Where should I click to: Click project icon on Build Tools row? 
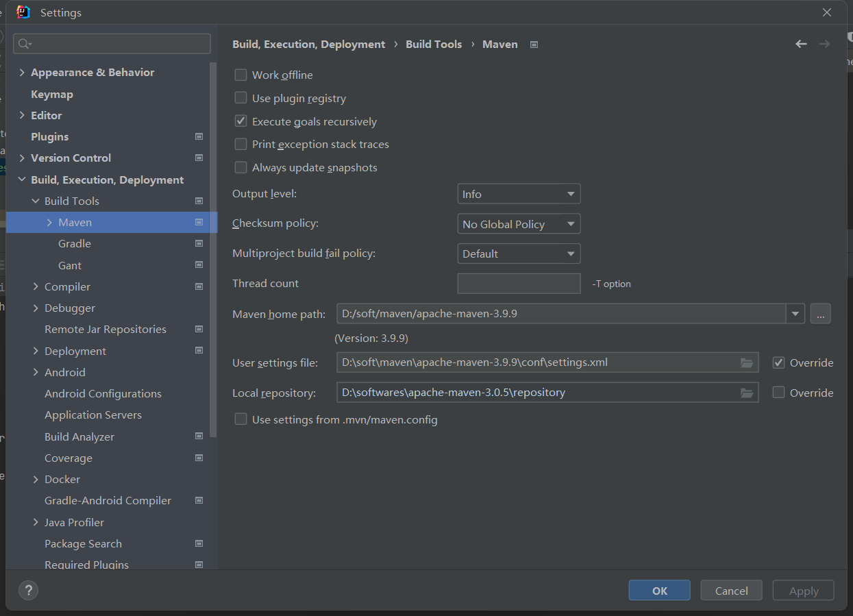(x=199, y=201)
